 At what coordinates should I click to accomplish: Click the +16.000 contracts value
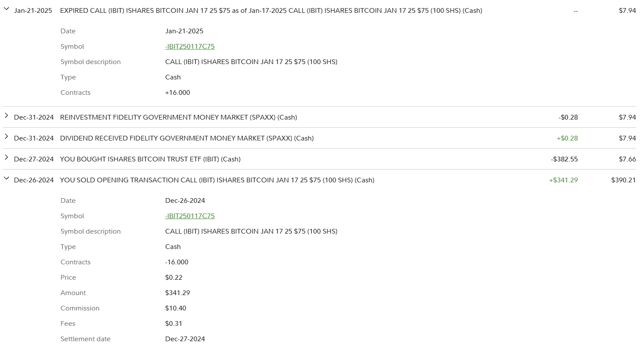177,93
